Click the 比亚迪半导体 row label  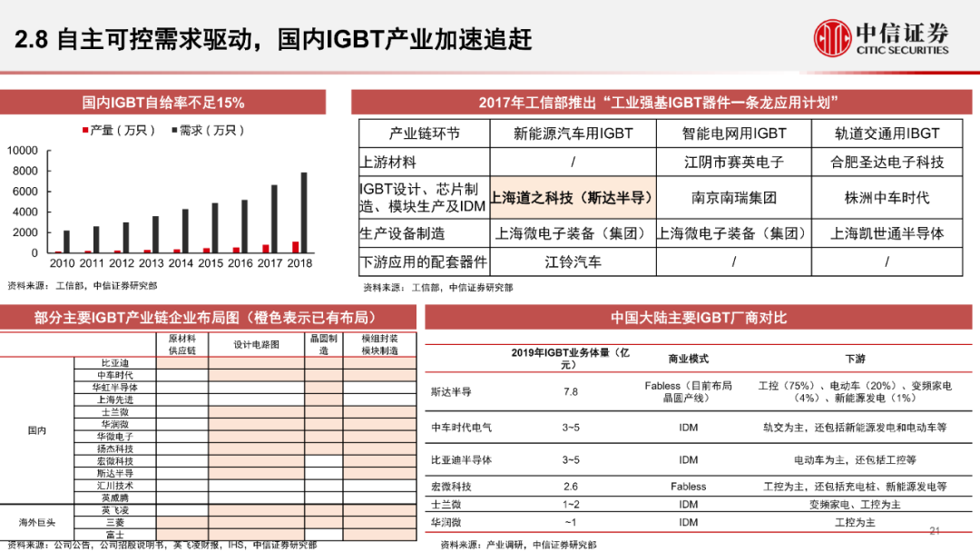(x=461, y=460)
